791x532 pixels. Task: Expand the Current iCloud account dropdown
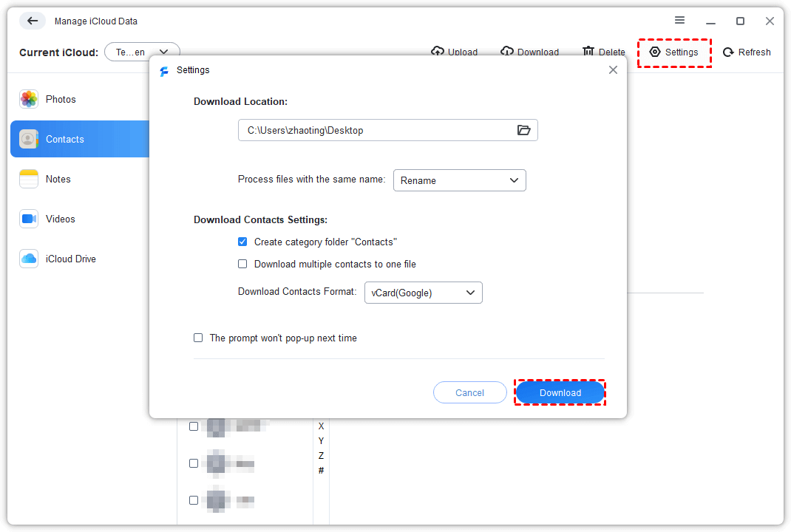(142, 52)
